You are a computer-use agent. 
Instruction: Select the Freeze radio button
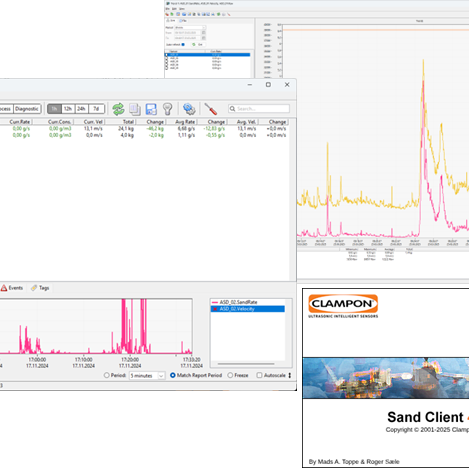(x=230, y=375)
